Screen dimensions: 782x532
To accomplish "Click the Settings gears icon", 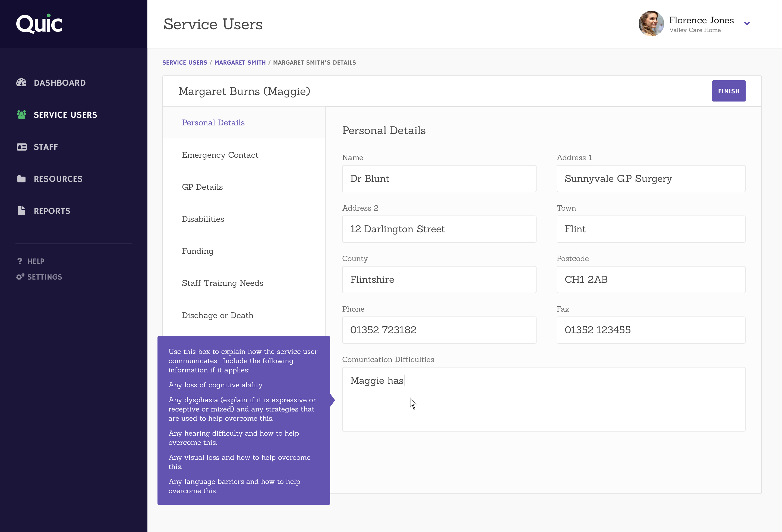I will pos(20,277).
